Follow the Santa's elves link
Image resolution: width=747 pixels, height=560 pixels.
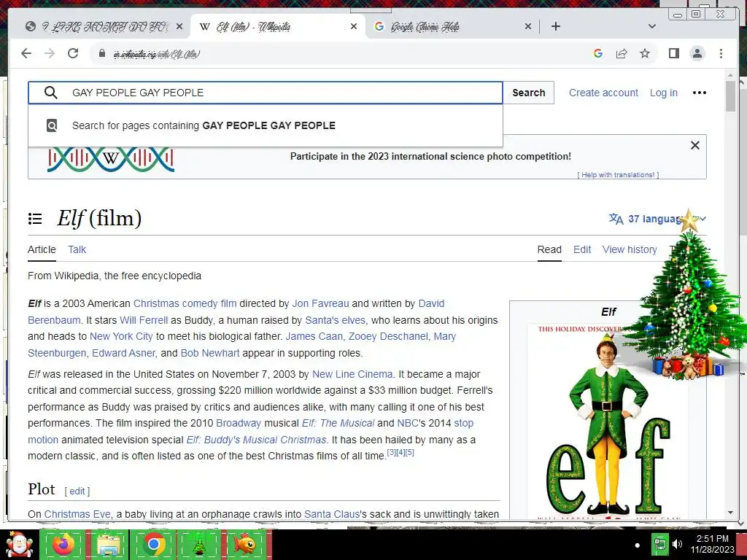point(336,320)
